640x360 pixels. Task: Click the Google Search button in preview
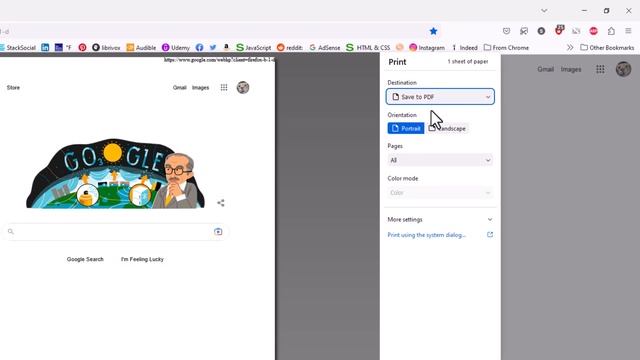[85, 259]
